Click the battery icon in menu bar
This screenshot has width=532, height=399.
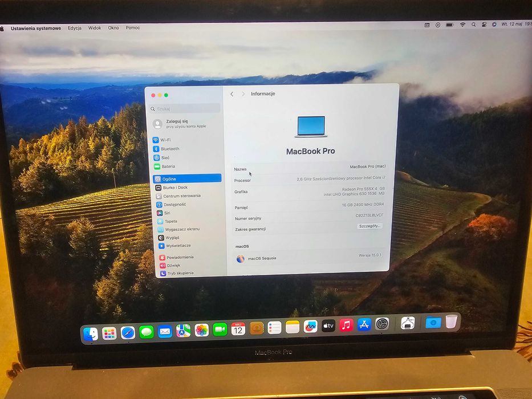pyautogui.click(x=450, y=25)
